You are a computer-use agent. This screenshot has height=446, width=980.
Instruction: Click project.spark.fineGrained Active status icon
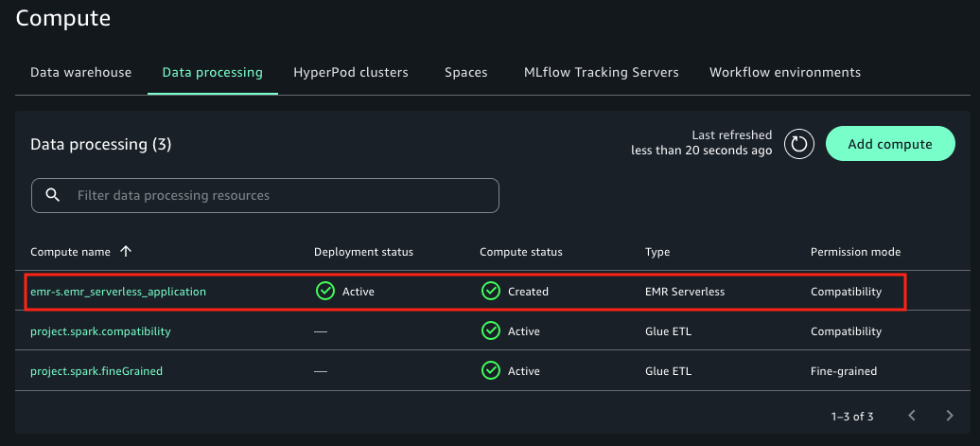click(x=490, y=371)
